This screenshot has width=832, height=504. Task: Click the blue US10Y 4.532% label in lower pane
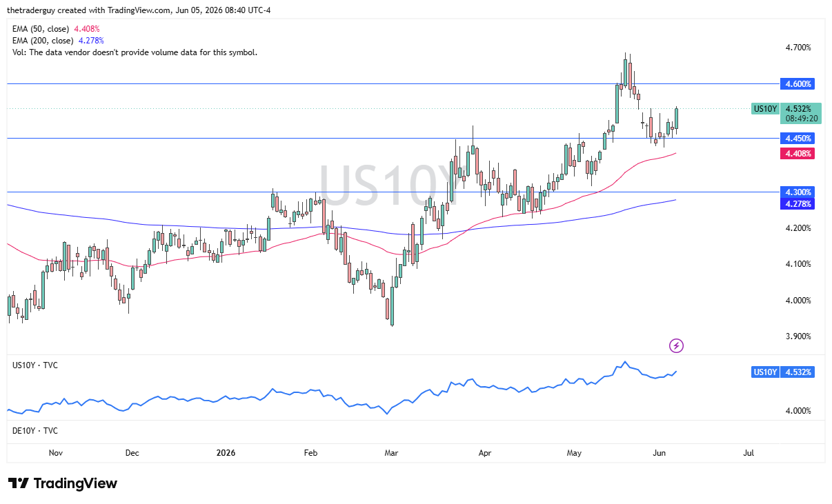point(783,372)
